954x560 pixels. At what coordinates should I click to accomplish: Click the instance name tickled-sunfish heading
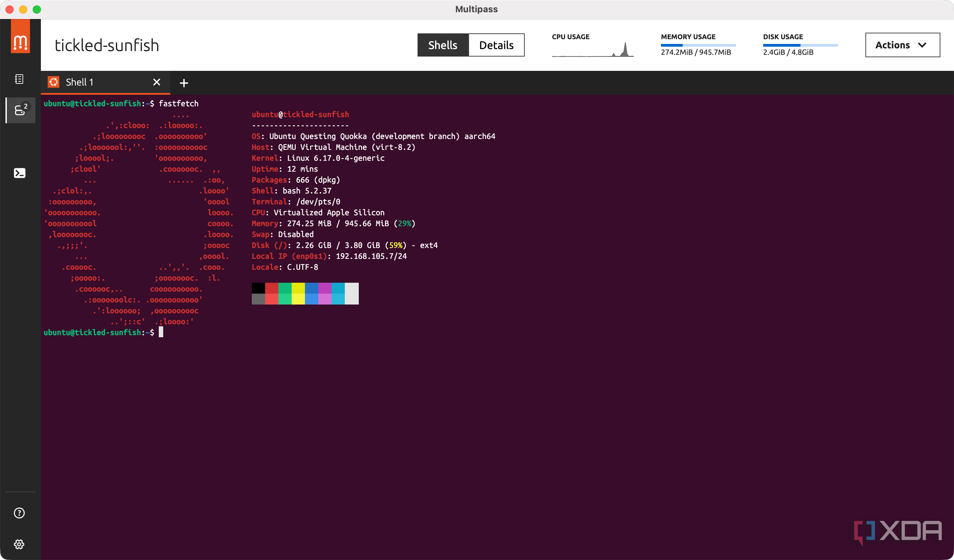tap(107, 45)
